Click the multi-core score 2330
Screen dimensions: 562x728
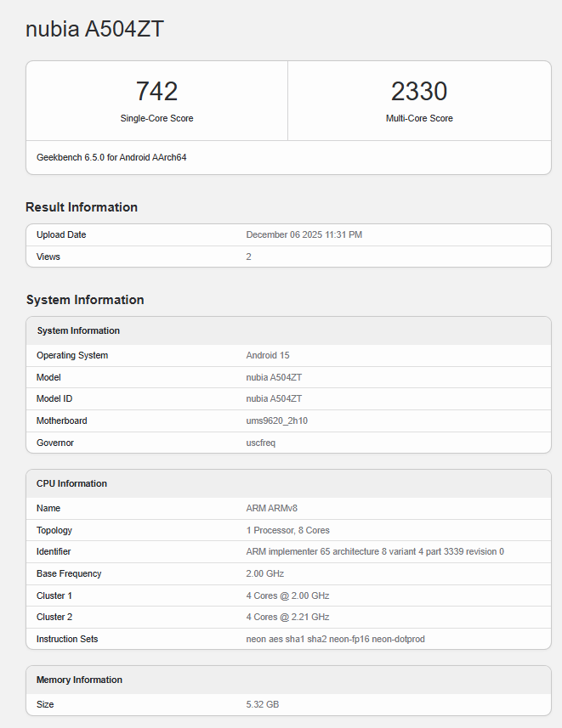pyautogui.click(x=418, y=92)
